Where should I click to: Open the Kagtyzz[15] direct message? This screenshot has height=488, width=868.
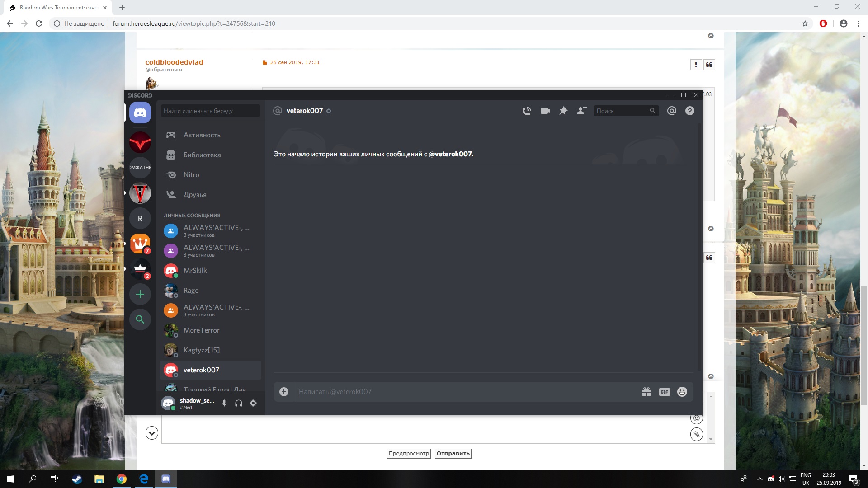pyautogui.click(x=211, y=350)
